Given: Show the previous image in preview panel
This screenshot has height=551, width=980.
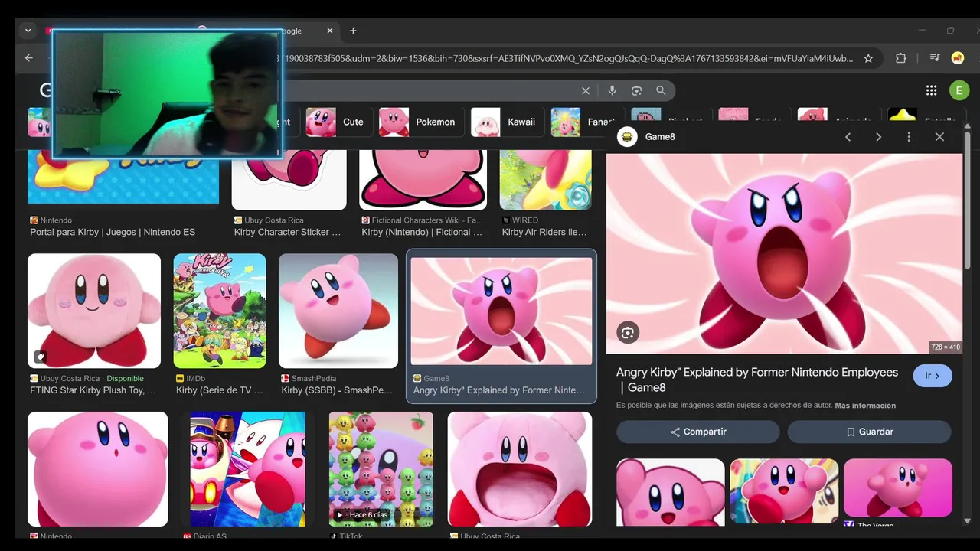Looking at the screenshot, I should 848,137.
